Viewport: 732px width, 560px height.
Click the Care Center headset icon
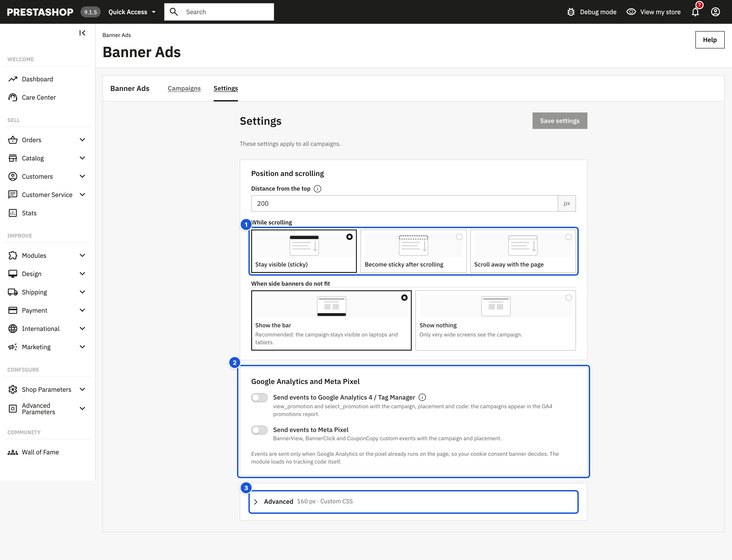click(x=13, y=97)
